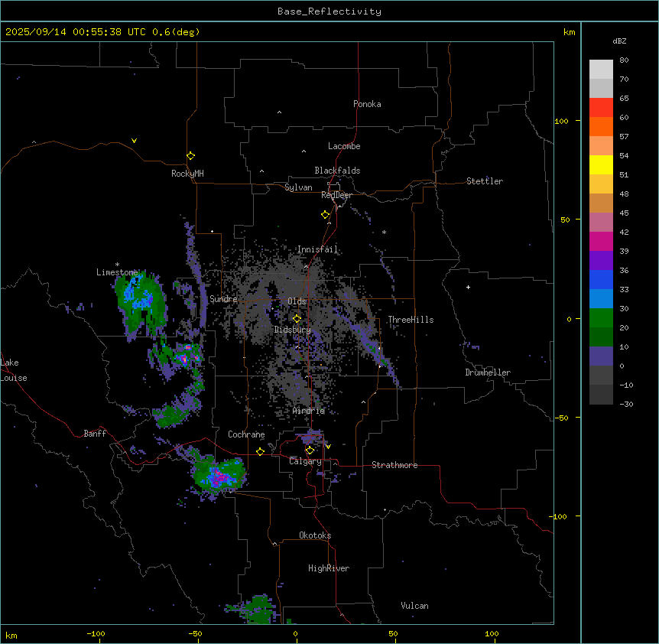Image resolution: width=659 pixels, height=644 pixels.
Task: Select the white plus marker north of Drumheller
Action: click(468, 287)
